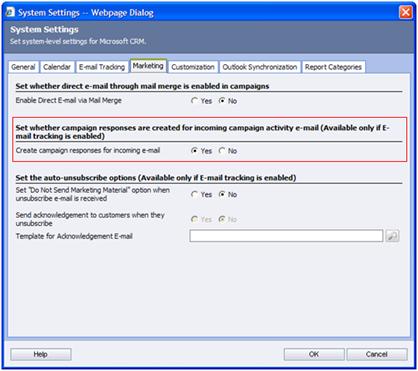Close the System Settings dialog window
This screenshot has width=418, height=371.
click(406, 12)
